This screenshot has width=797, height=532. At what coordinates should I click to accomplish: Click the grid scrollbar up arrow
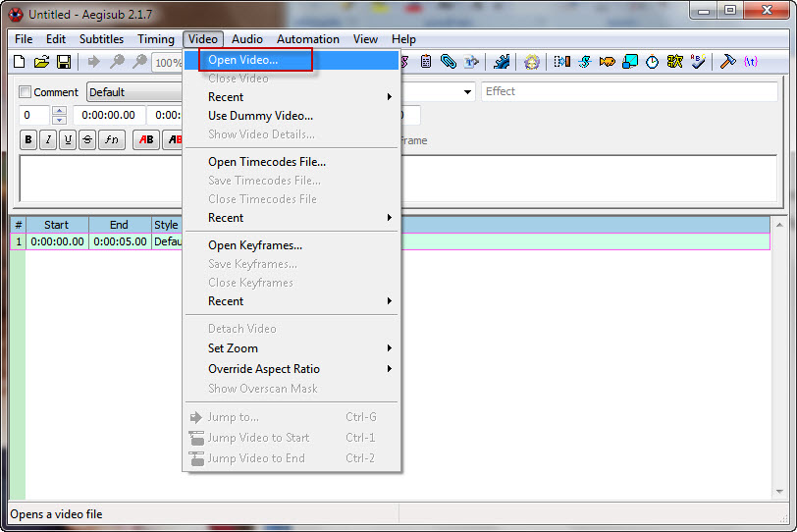779,224
